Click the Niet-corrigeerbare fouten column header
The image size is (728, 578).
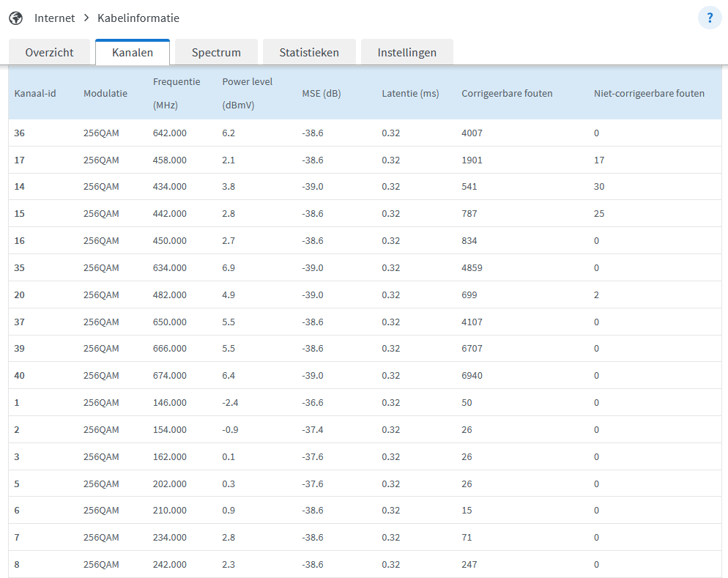[x=649, y=93]
